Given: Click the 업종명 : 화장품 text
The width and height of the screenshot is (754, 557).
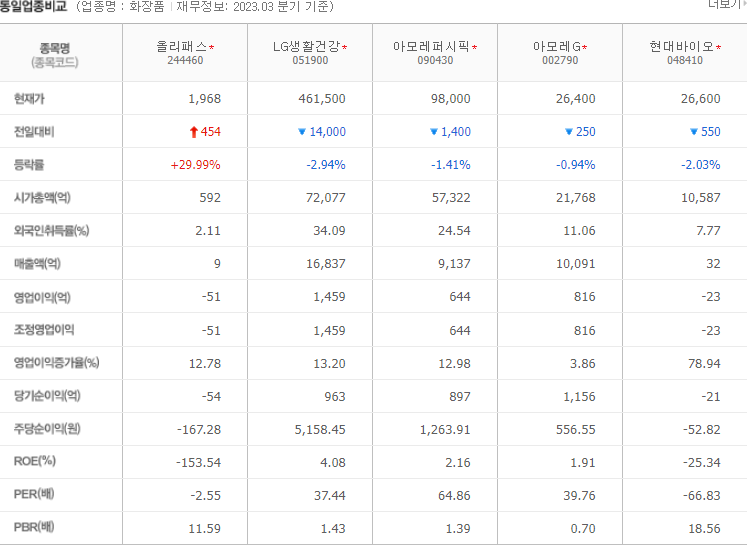Looking at the screenshot, I should [x=123, y=7].
